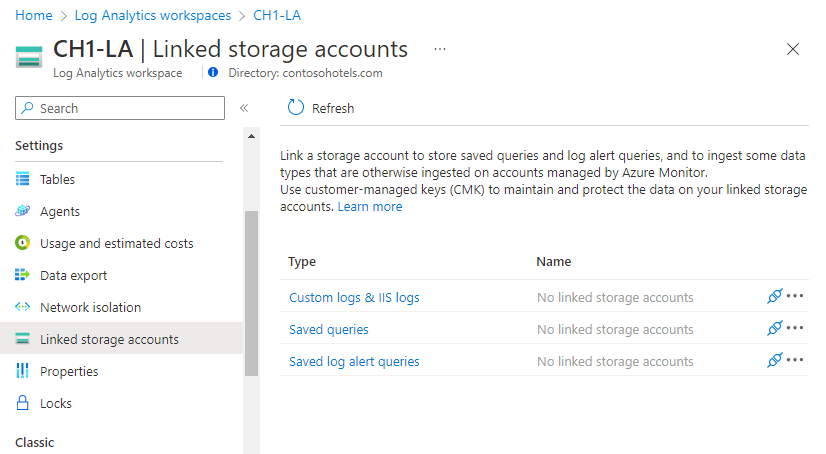The width and height of the screenshot is (826, 454).
Task: Collapse the sidebar with double chevron
Action: (x=244, y=108)
